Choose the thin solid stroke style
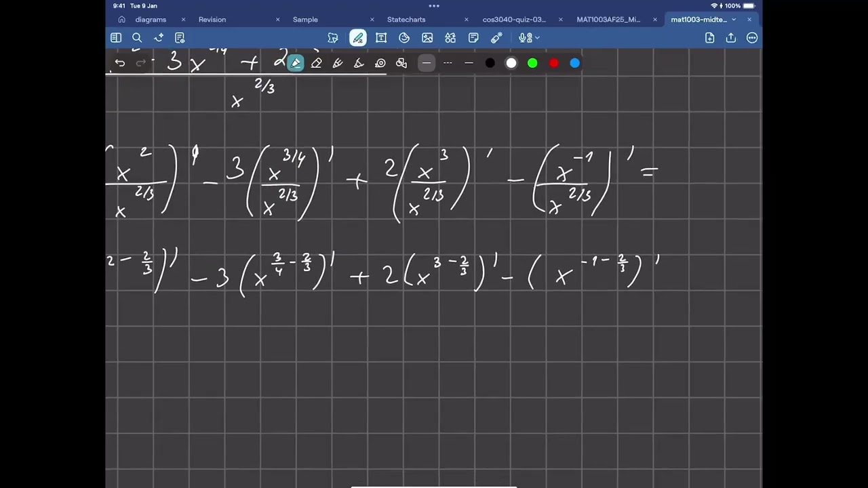The height and width of the screenshot is (488, 868). [x=469, y=63]
